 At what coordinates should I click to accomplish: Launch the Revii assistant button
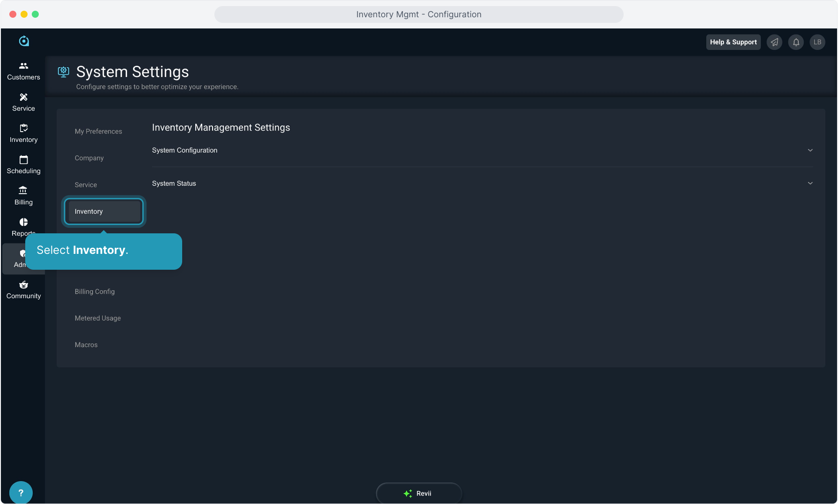[x=419, y=493]
